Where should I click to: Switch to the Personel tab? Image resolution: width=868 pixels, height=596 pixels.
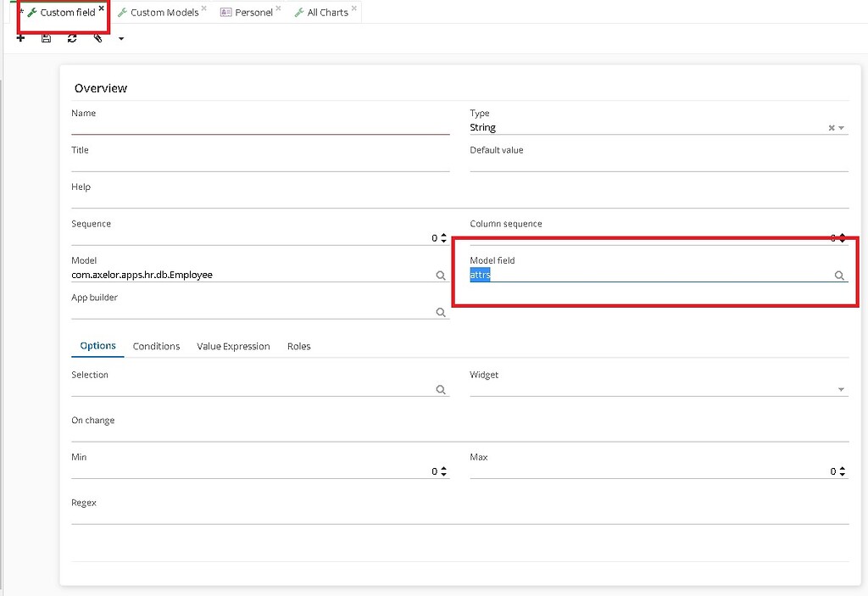coord(247,12)
